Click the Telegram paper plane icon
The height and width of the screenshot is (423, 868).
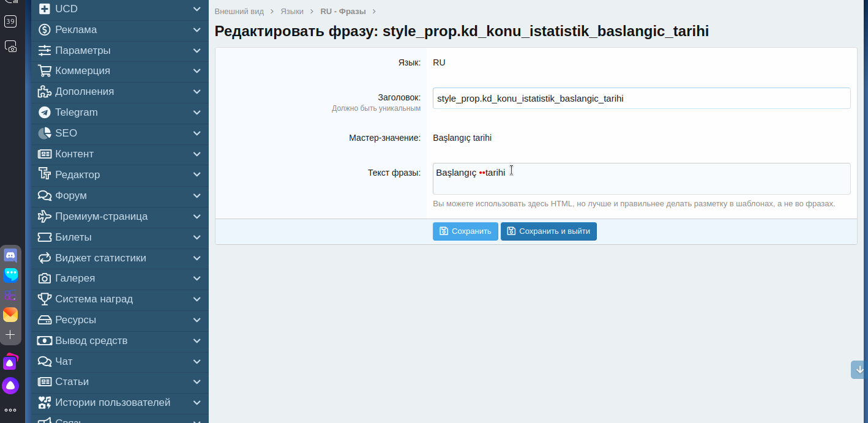click(45, 113)
